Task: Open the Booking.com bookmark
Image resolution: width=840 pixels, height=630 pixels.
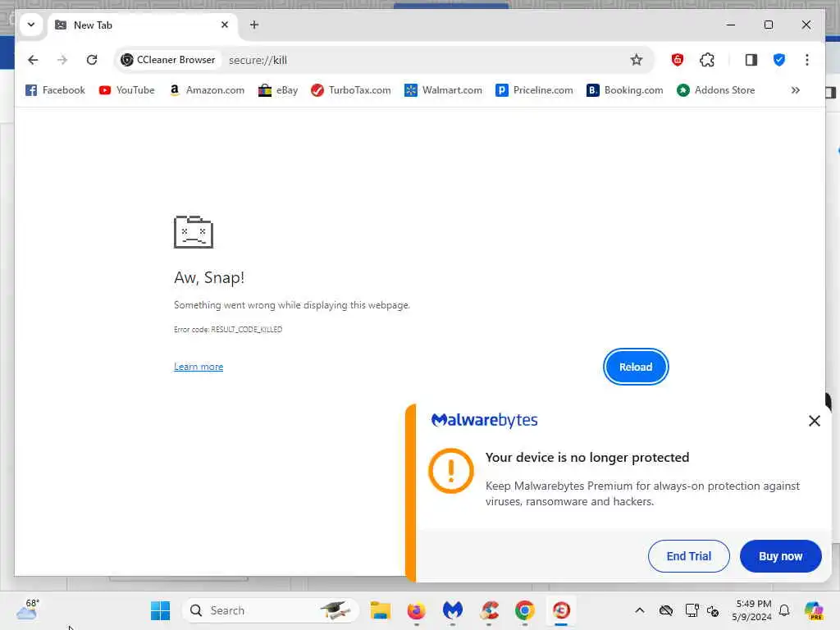Action: click(x=624, y=90)
